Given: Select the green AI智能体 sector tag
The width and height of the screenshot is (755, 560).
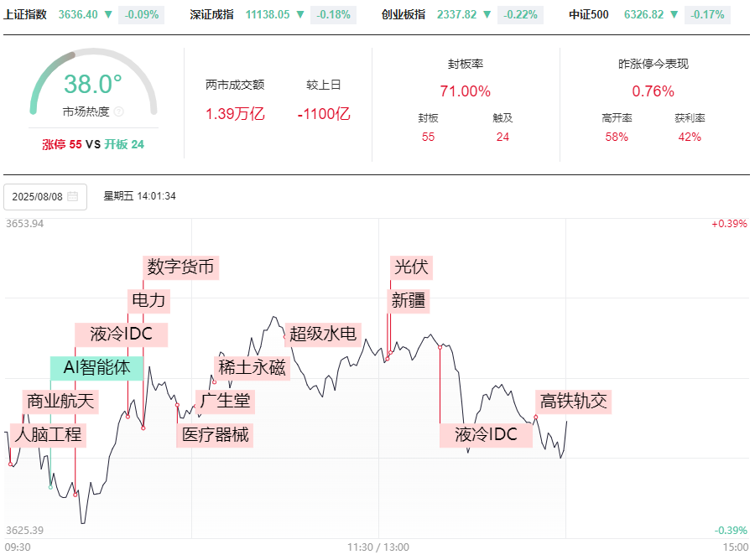Looking at the screenshot, I should pos(96,367).
